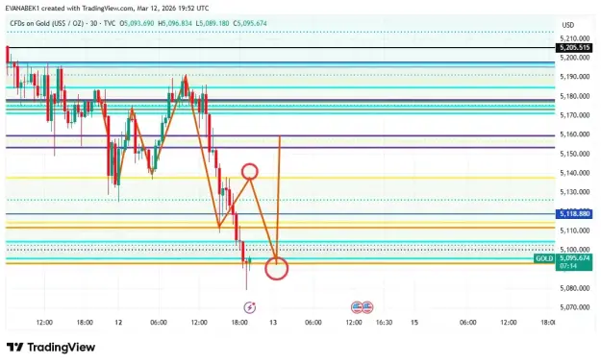Click the 5,180.000 price axis label
This screenshot has width=601, height=364.
pos(574,96)
